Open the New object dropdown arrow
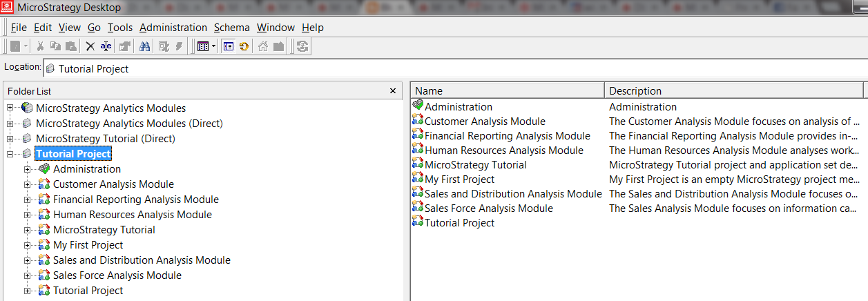Image resolution: width=868 pixels, height=301 pixels. tap(26, 47)
